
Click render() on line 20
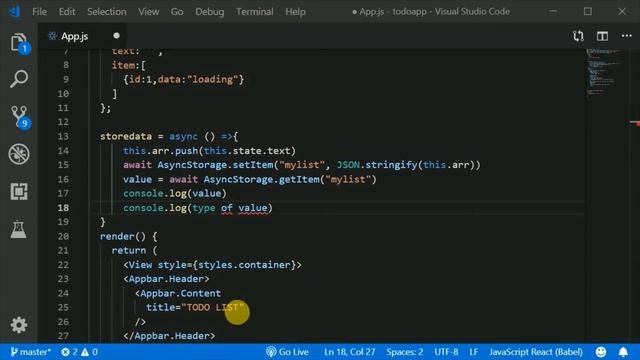[122, 236]
